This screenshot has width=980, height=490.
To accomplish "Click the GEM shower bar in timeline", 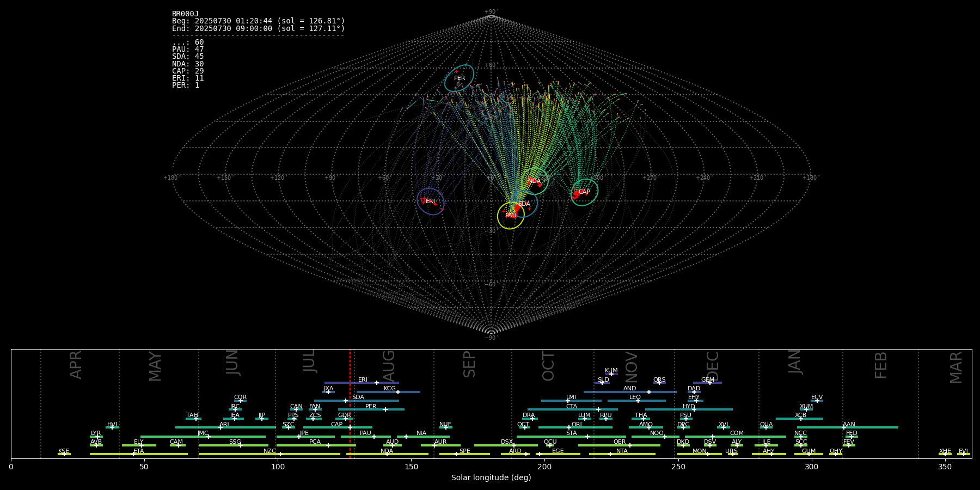I will click(x=707, y=383).
